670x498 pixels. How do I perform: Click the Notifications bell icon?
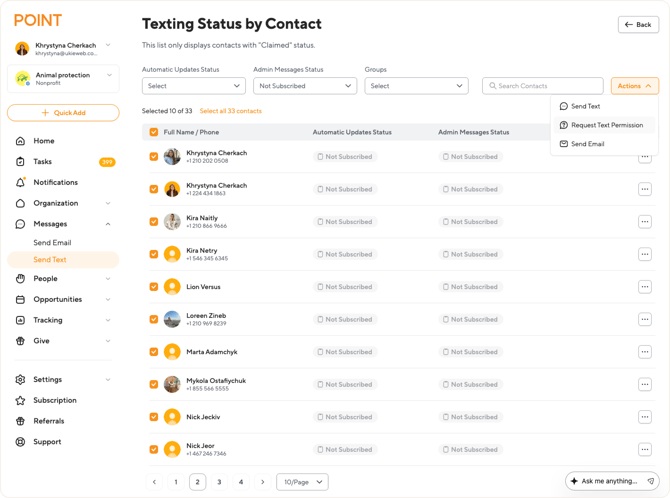(20, 183)
